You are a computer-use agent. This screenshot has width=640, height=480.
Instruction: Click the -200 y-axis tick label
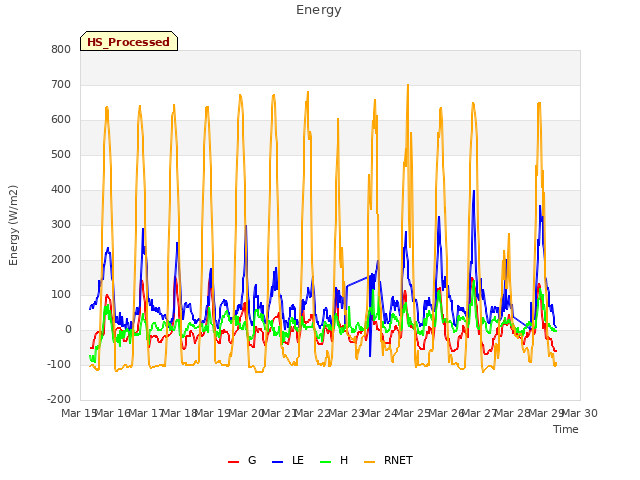59,400
